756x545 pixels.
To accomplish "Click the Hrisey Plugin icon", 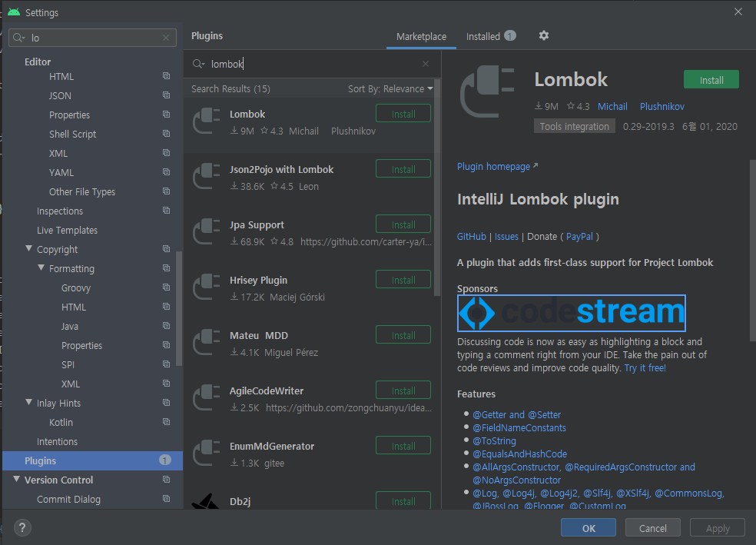I will tap(207, 287).
